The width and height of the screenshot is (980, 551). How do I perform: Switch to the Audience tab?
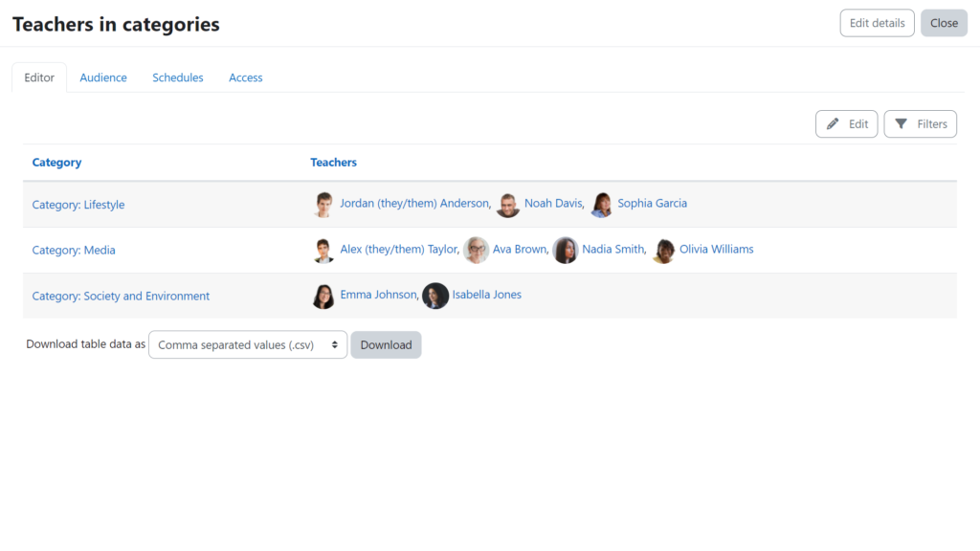103,78
